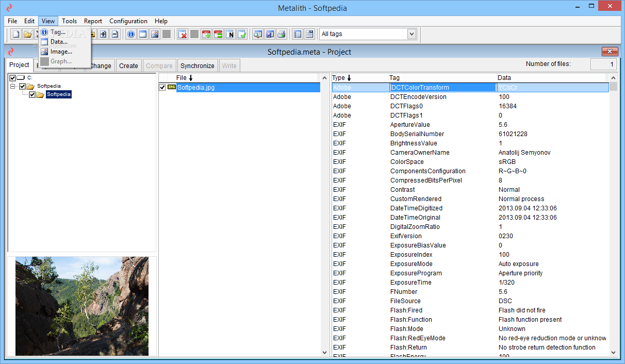Screen dimensions: 625x364
Task: Choose Image... from View menu
Action: 64,52
